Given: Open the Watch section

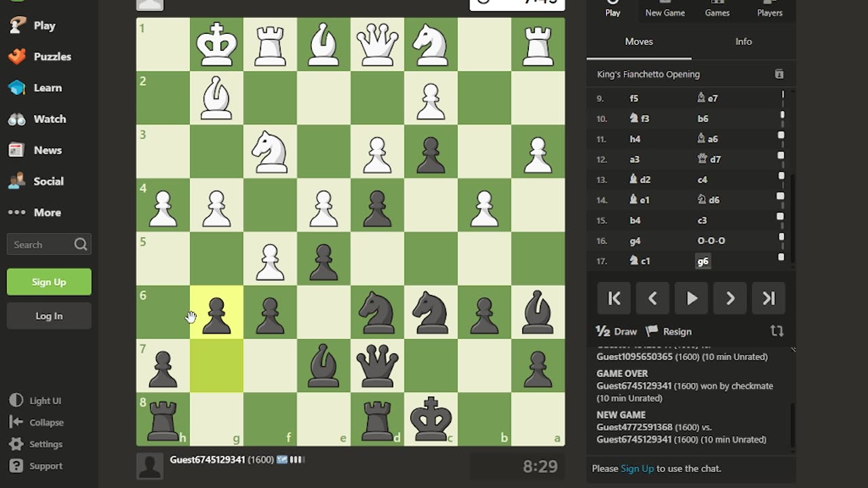Looking at the screenshot, I should click(x=37, y=119).
